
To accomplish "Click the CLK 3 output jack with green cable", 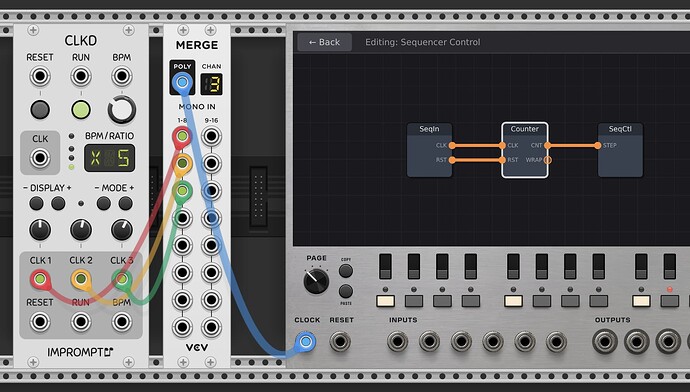I will tap(122, 279).
